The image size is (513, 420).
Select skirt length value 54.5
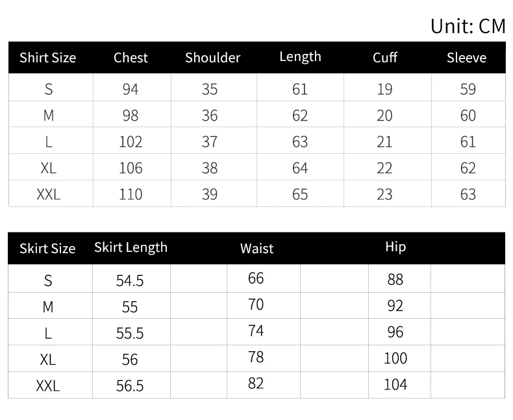(x=130, y=280)
